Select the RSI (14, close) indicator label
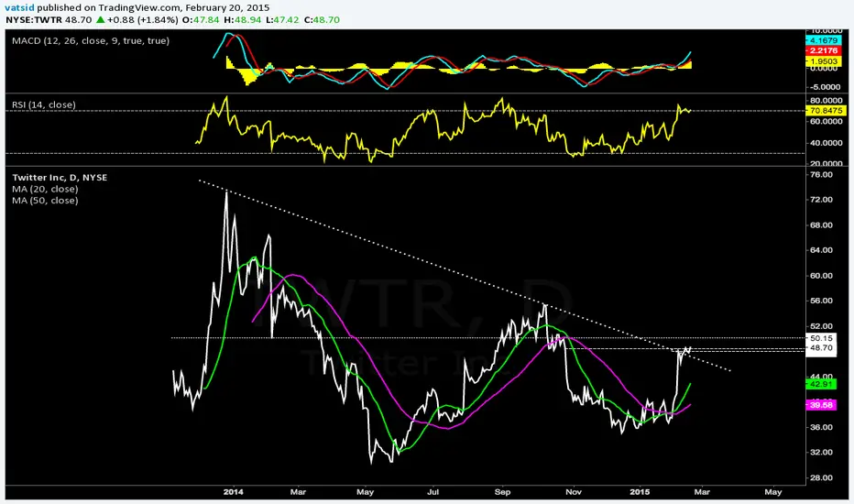The height and width of the screenshot is (504, 854). pos(44,104)
